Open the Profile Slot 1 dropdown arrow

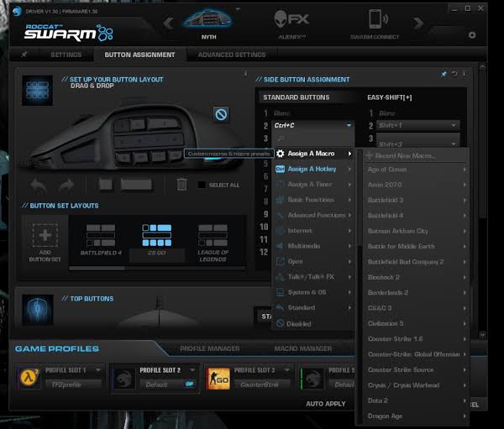click(x=98, y=370)
